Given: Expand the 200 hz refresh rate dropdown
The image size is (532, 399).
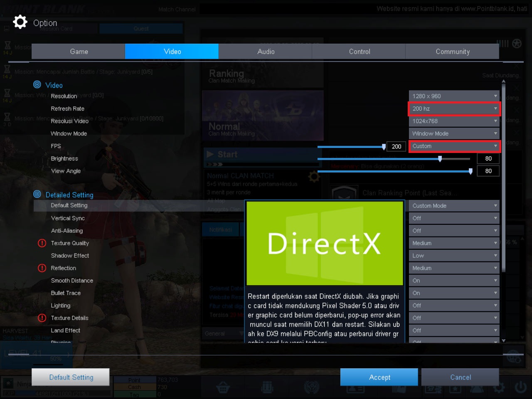Looking at the screenshot, I should (454, 108).
